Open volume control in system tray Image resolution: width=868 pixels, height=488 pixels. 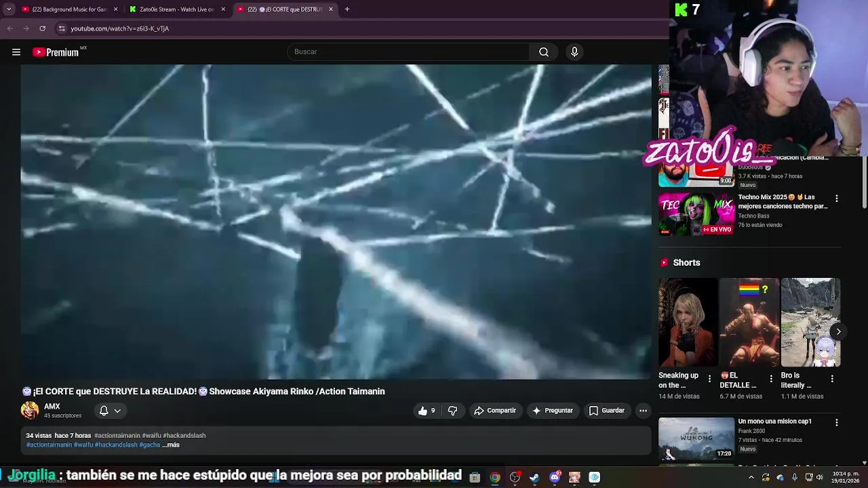point(820,477)
